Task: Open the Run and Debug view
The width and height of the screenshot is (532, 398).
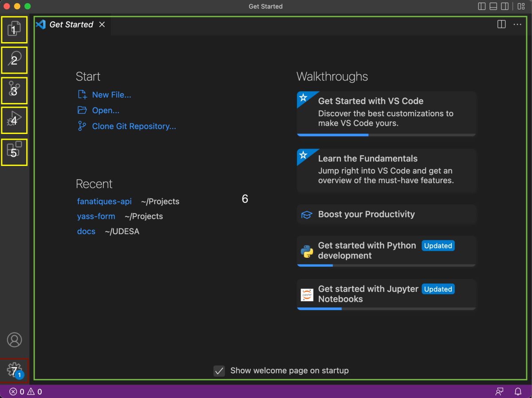Action: coord(14,120)
